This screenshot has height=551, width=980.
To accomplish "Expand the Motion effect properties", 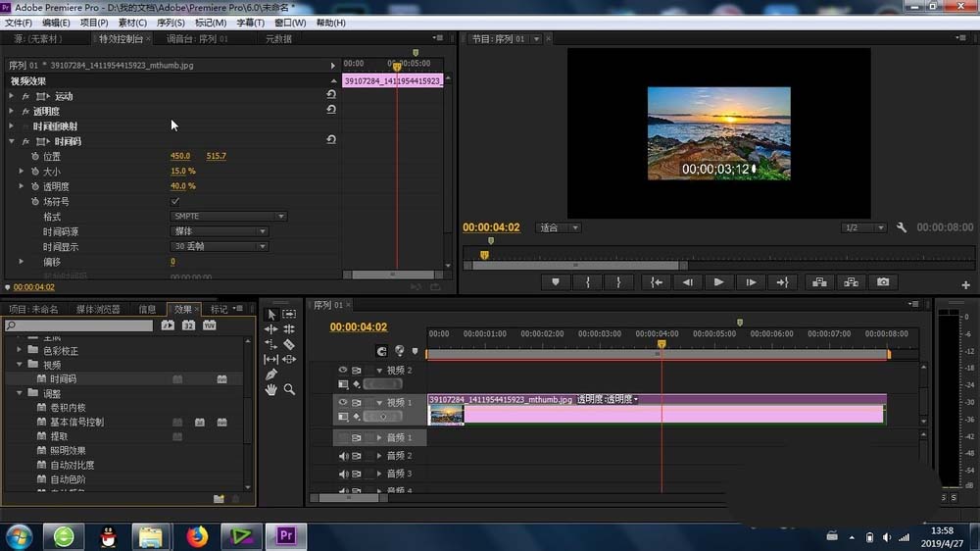I will (x=11, y=96).
